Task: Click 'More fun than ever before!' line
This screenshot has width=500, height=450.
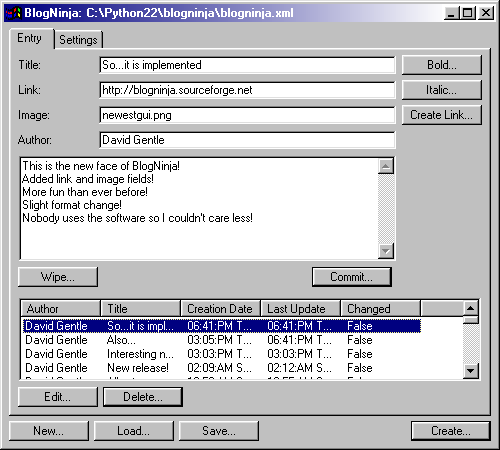Action: pyautogui.click(x=85, y=192)
